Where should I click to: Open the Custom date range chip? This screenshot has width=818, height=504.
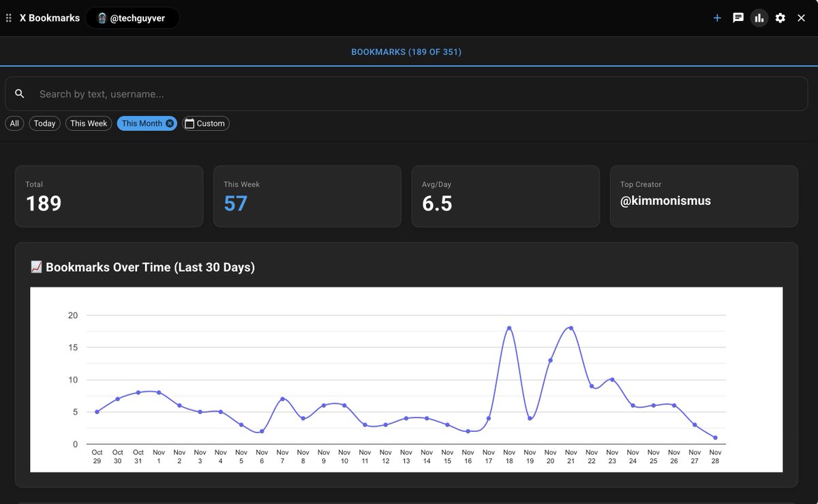tap(206, 123)
